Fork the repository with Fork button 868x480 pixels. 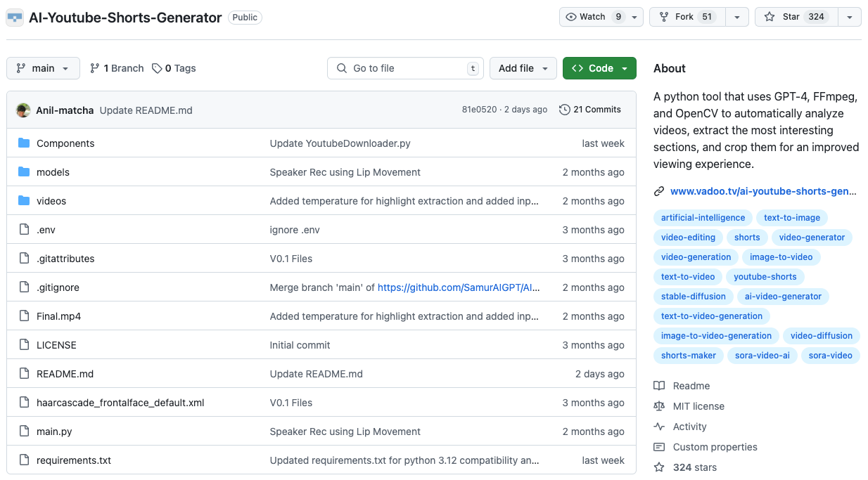(x=687, y=17)
